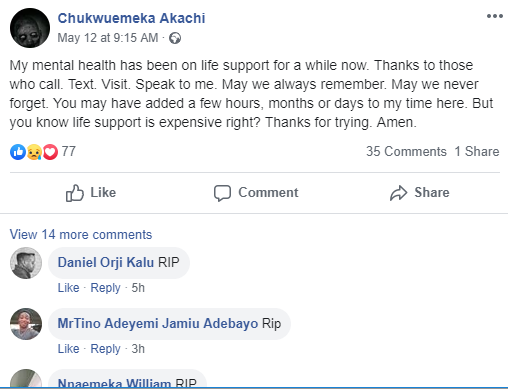Open Nnaemeka William's profile link
This screenshot has width=508, height=389.
114,383
